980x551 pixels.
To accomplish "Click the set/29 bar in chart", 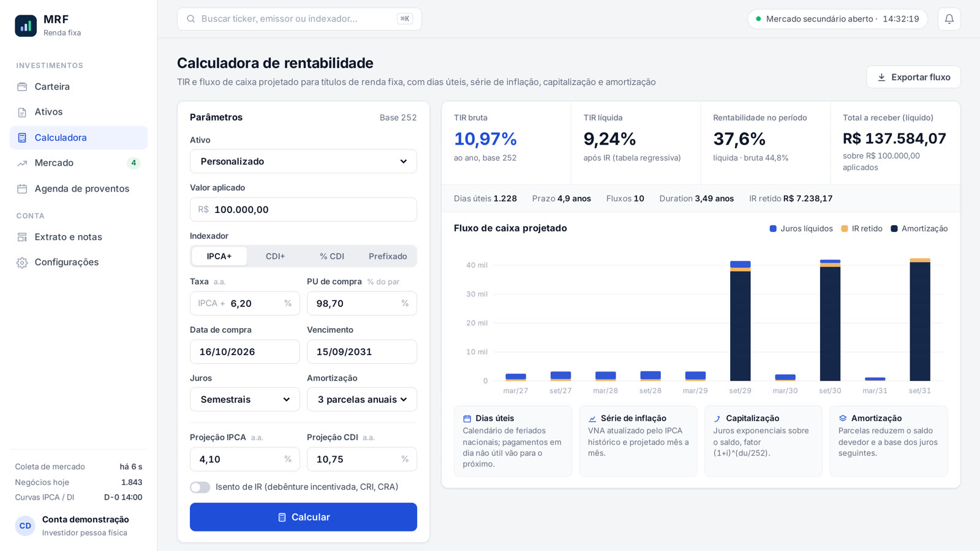I will 740,321.
